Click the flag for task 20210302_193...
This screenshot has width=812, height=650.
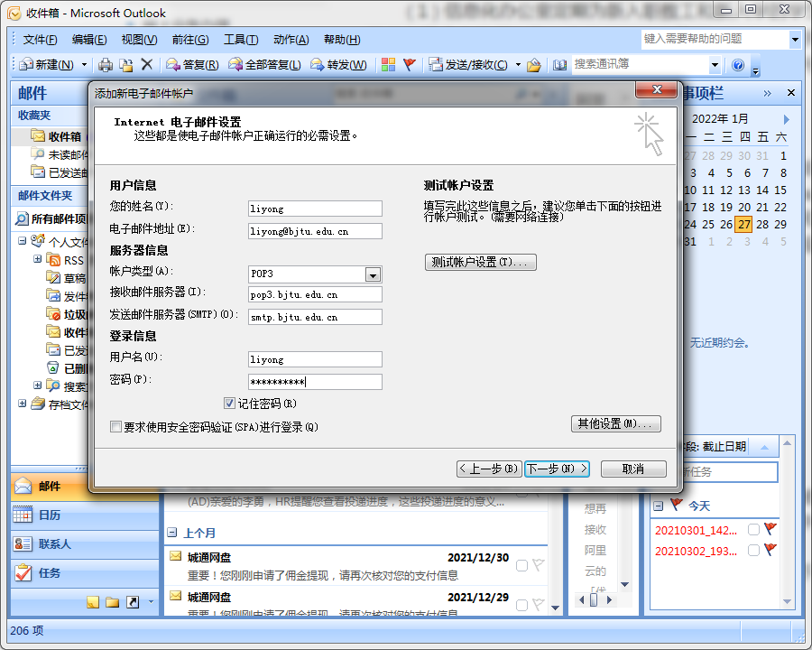(770, 550)
